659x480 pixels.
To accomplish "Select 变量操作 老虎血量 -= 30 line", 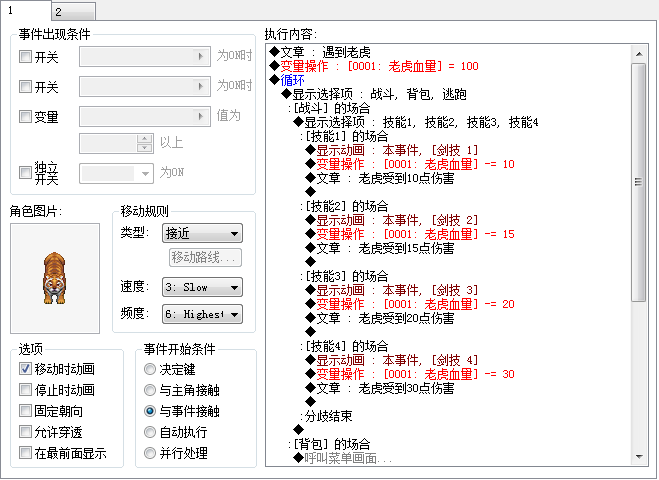I will (410, 374).
